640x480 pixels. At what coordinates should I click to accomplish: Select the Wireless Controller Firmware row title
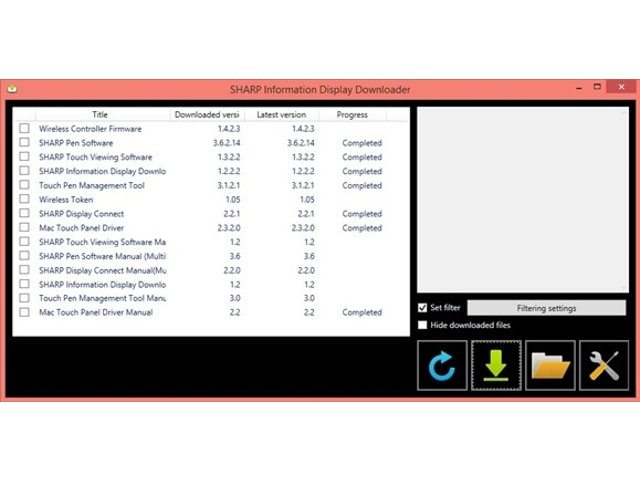point(90,129)
